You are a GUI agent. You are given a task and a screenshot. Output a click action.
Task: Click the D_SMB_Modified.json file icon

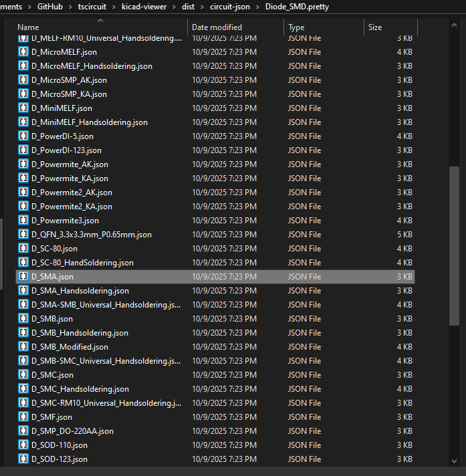point(23,347)
